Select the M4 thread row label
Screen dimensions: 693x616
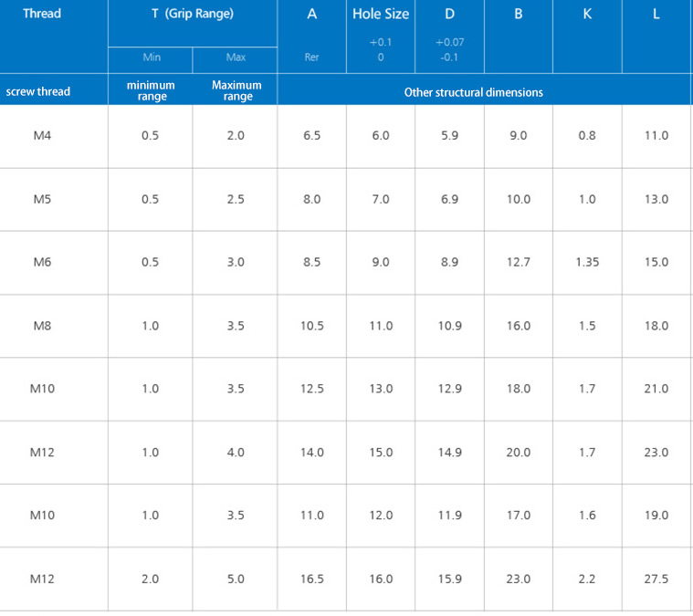tap(42, 135)
